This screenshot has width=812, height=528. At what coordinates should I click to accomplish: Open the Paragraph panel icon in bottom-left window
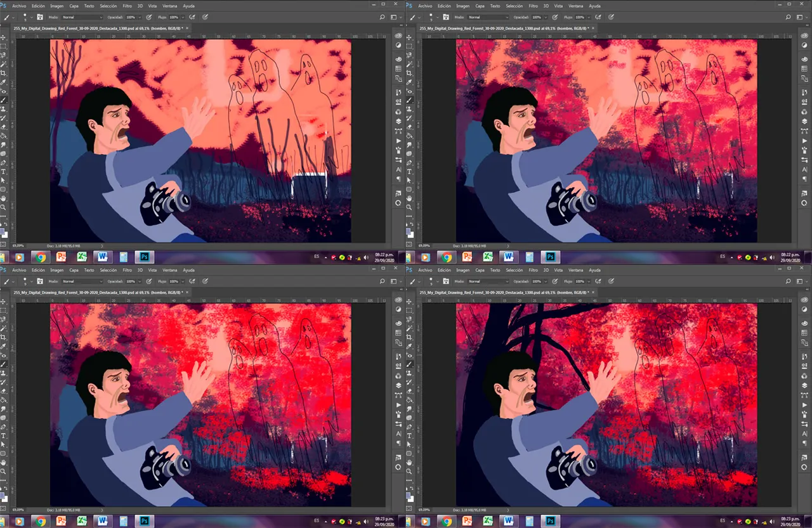coord(398,443)
